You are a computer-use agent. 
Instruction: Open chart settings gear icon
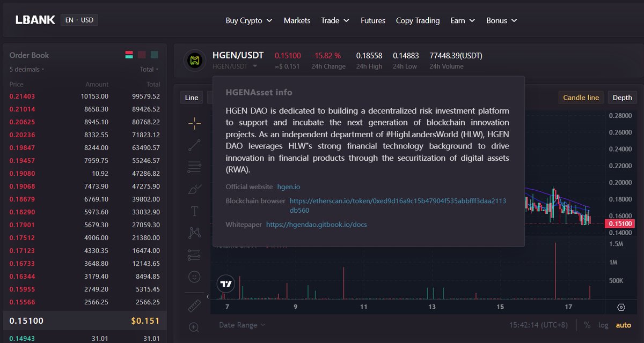point(621,307)
